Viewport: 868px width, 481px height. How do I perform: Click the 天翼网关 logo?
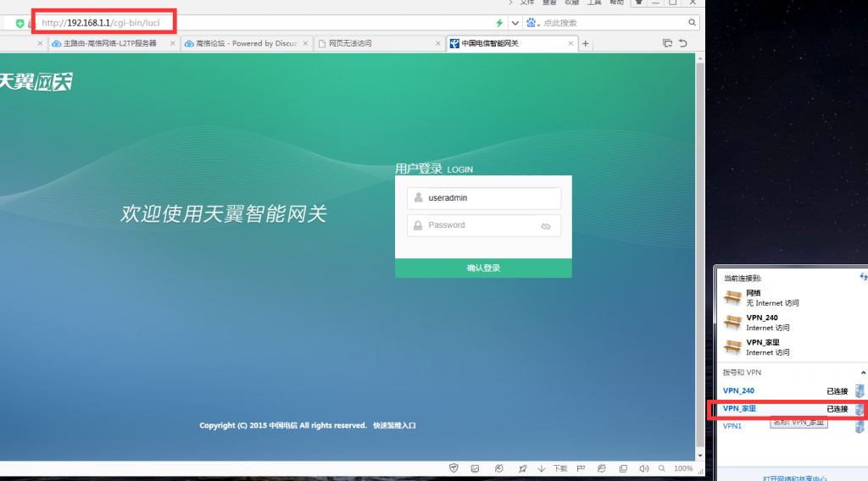tap(36, 82)
